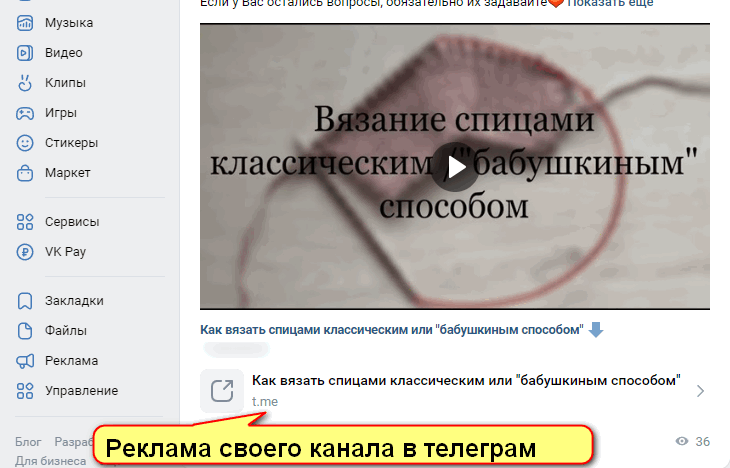Open the Маркет shopping bag icon
The width and height of the screenshot is (730, 468).
point(25,173)
